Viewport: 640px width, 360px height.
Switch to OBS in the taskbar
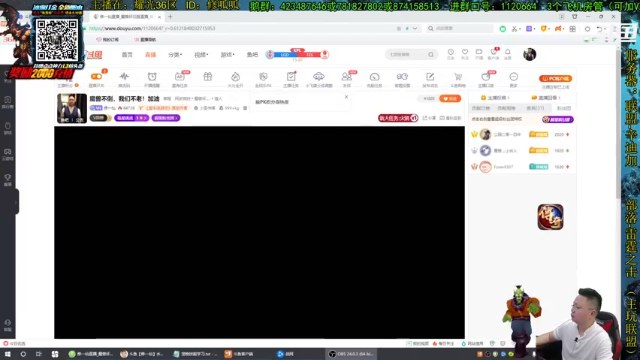click(x=351, y=354)
